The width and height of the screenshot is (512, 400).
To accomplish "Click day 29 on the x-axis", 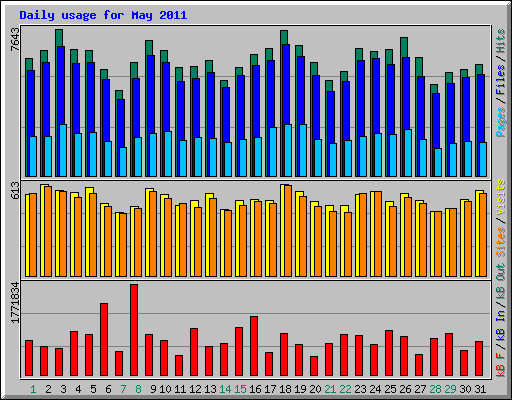I will pyautogui.click(x=450, y=389).
